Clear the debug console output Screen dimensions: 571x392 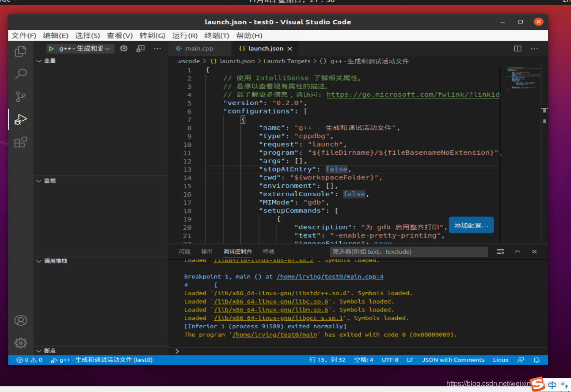[x=500, y=251]
